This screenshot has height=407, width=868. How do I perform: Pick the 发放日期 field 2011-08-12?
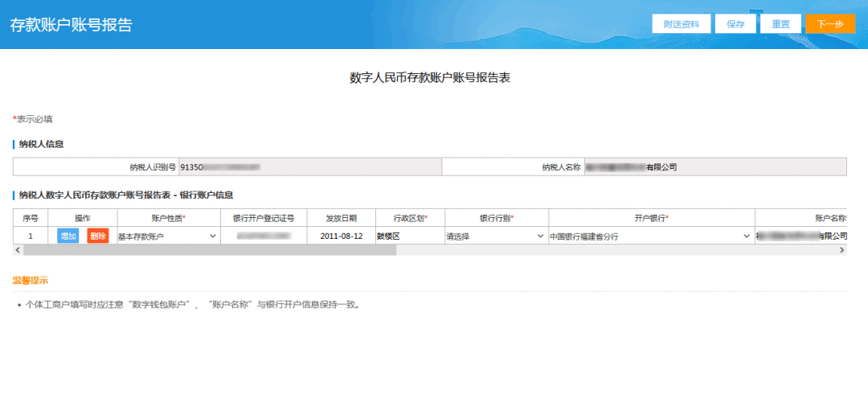(342, 236)
